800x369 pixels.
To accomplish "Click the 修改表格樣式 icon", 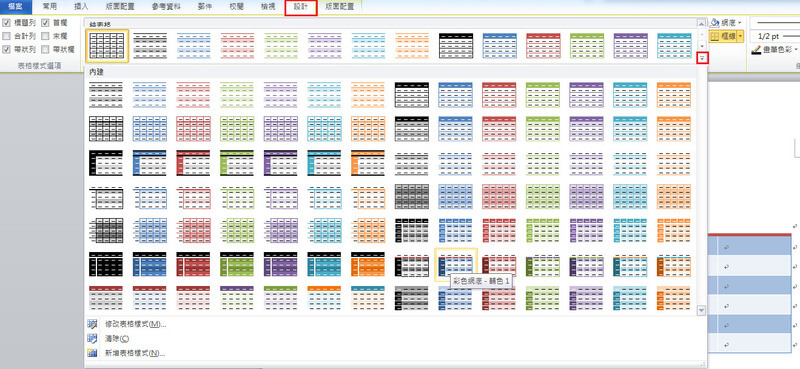I will pos(92,324).
